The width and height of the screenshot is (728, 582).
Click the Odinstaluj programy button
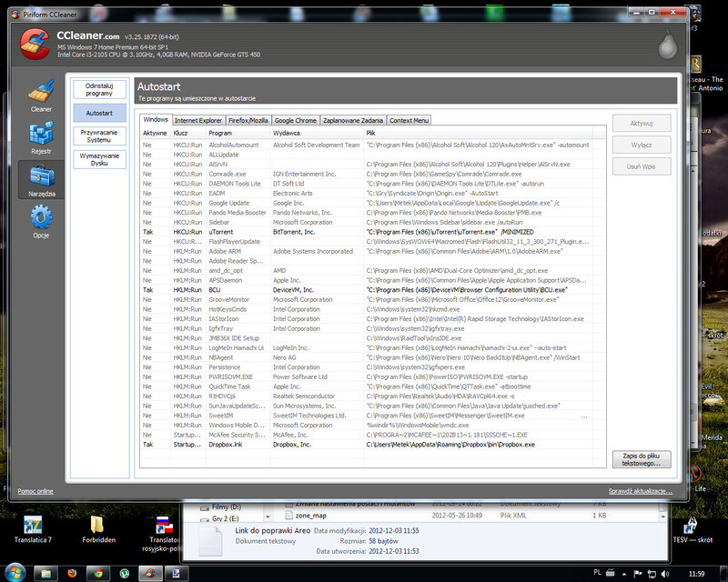click(99, 88)
